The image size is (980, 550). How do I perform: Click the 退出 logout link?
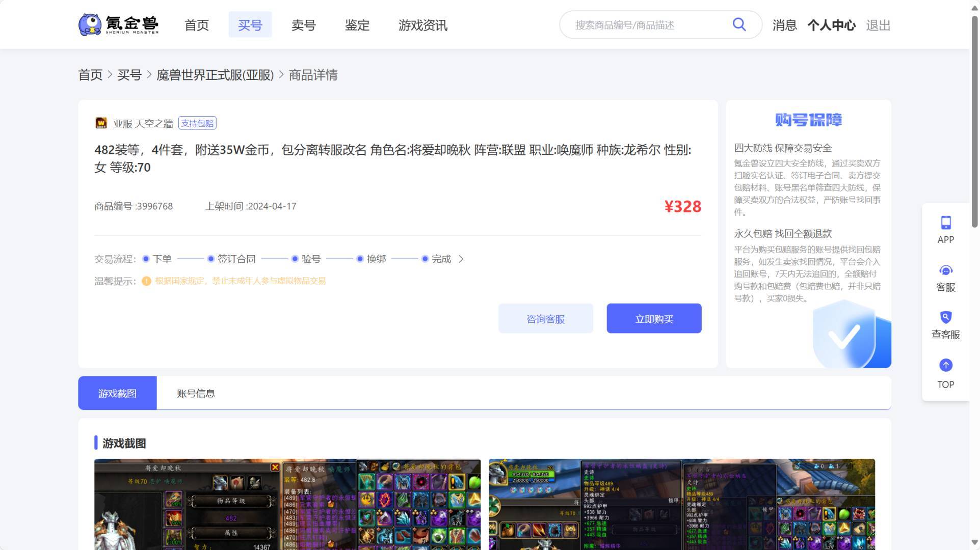coord(878,25)
